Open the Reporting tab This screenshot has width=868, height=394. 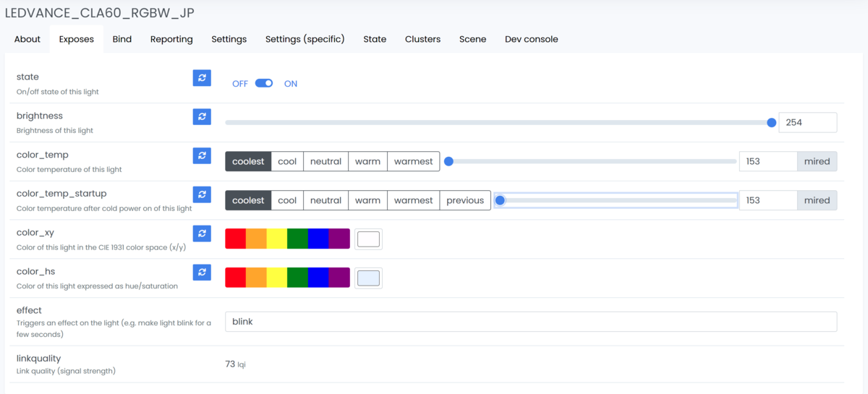[x=171, y=39]
